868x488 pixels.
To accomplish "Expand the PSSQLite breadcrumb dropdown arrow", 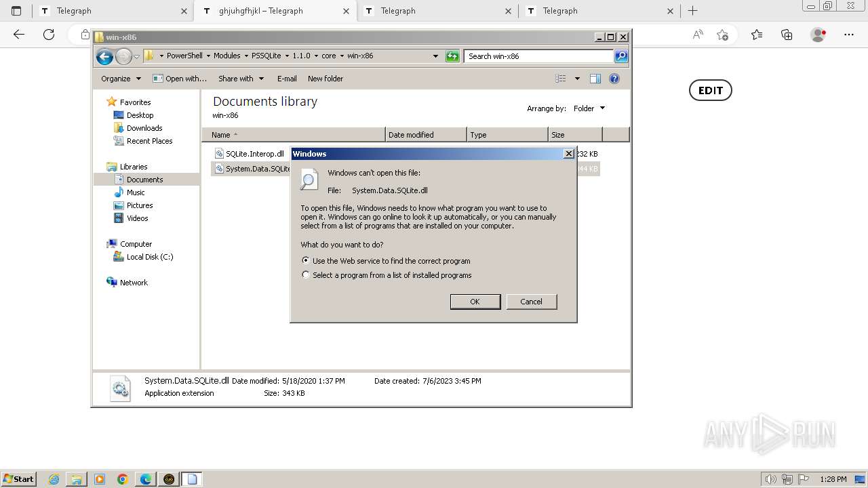I will pyautogui.click(x=287, y=56).
